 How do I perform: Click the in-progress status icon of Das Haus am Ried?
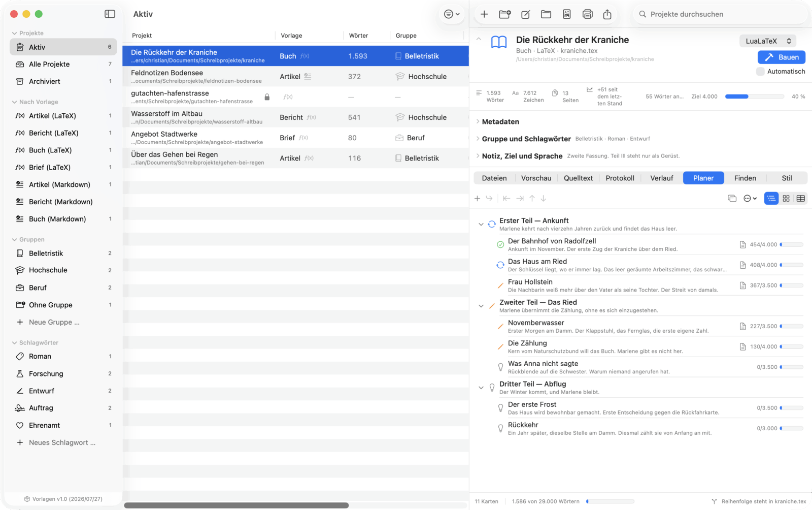500,265
